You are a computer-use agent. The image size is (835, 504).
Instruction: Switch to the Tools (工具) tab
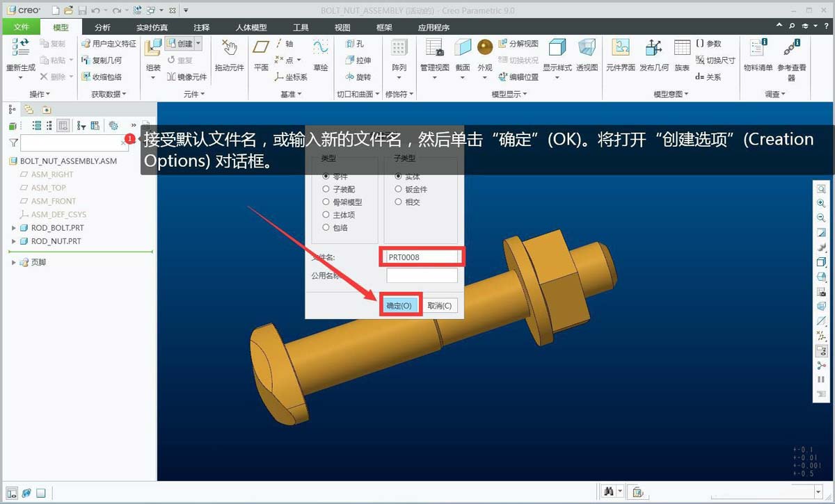click(301, 27)
